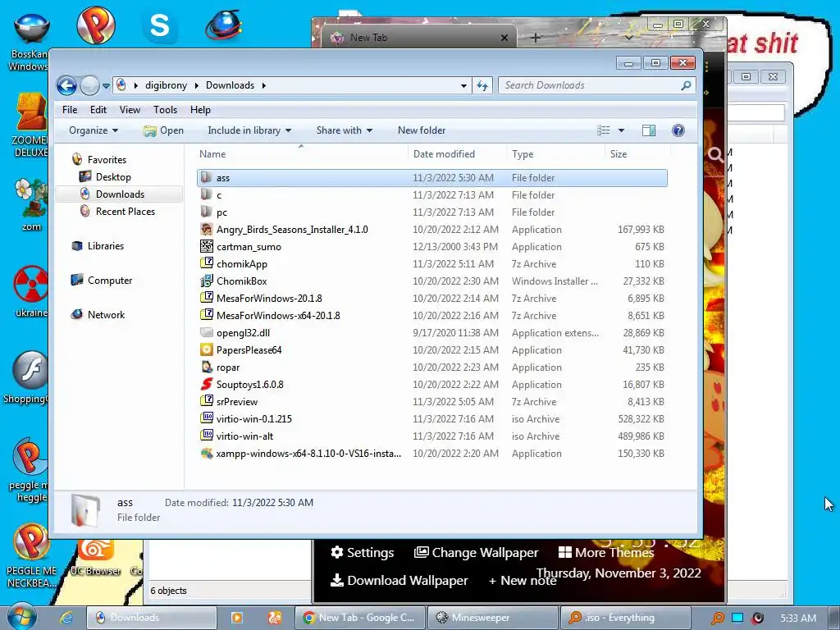
Task: Select Libraries in the navigation pane
Action: (106, 246)
